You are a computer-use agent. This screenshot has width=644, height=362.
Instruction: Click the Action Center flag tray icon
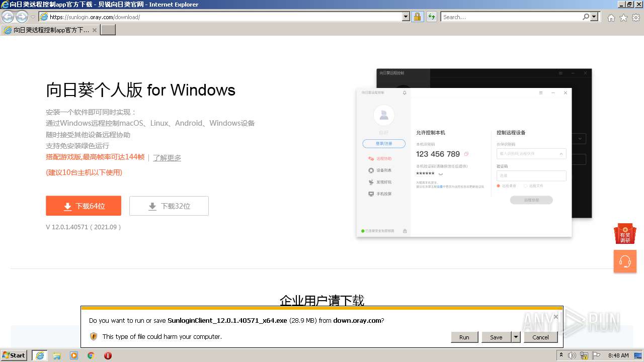596,355
